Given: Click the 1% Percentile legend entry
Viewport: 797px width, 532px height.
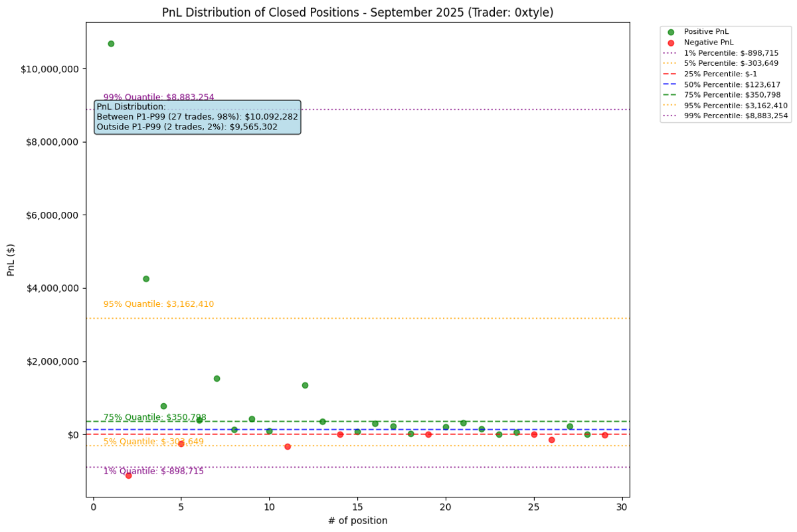Looking at the screenshot, I should 721,53.
